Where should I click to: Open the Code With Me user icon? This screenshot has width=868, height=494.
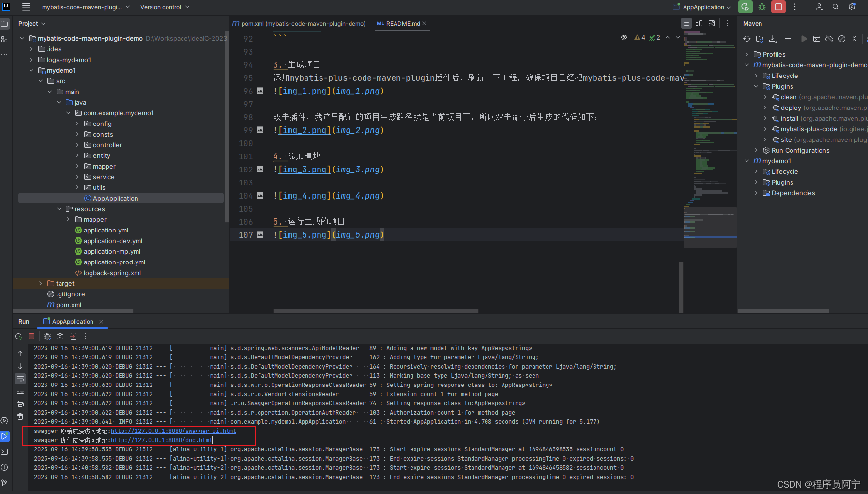819,7
